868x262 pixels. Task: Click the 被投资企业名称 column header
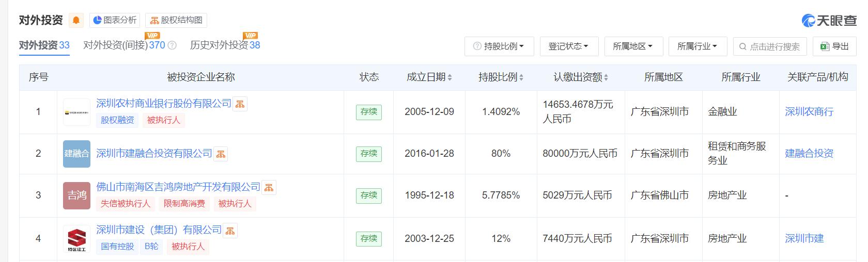tap(200, 77)
